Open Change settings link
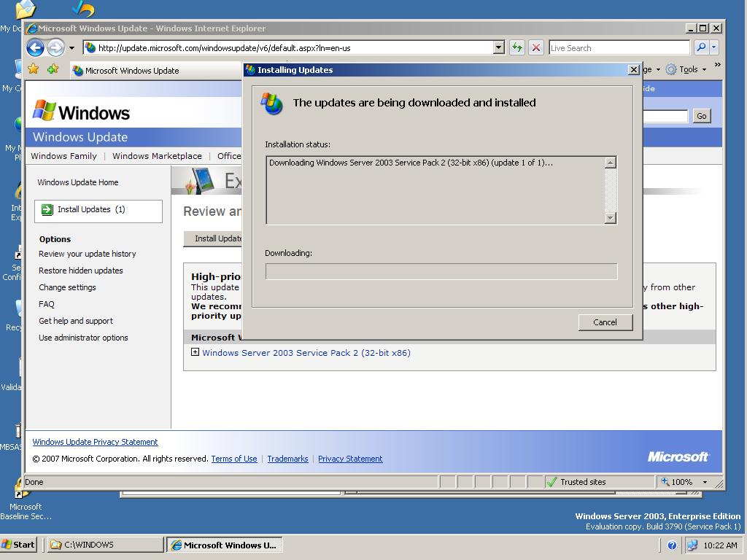The image size is (747, 560). click(x=67, y=287)
